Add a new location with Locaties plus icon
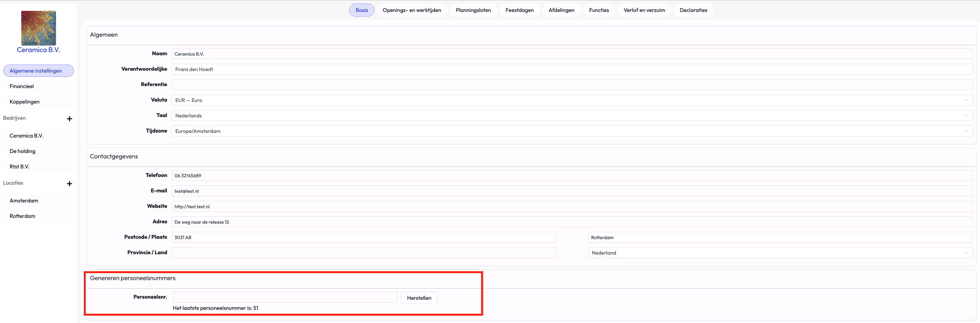Image resolution: width=980 pixels, height=323 pixels. (70, 184)
